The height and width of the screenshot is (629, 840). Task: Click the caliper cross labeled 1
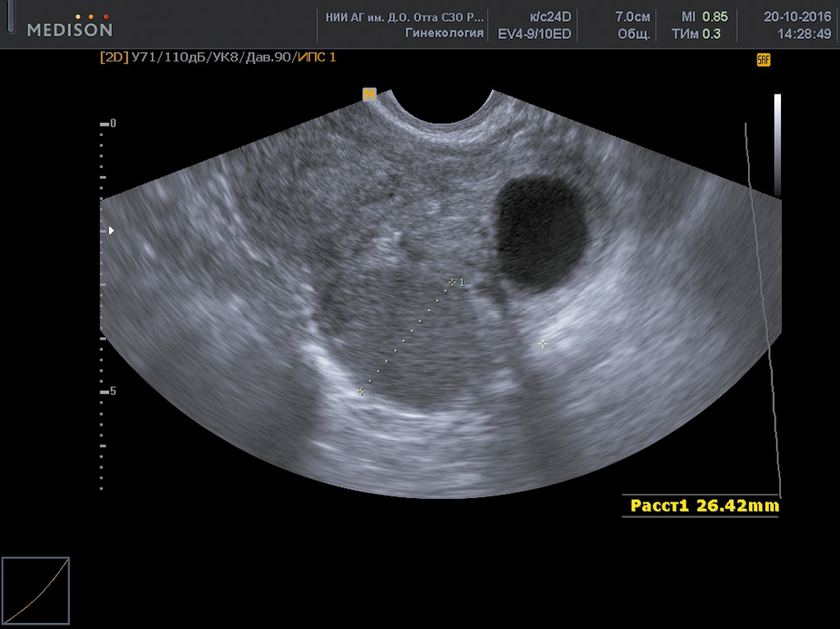(x=452, y=282)
